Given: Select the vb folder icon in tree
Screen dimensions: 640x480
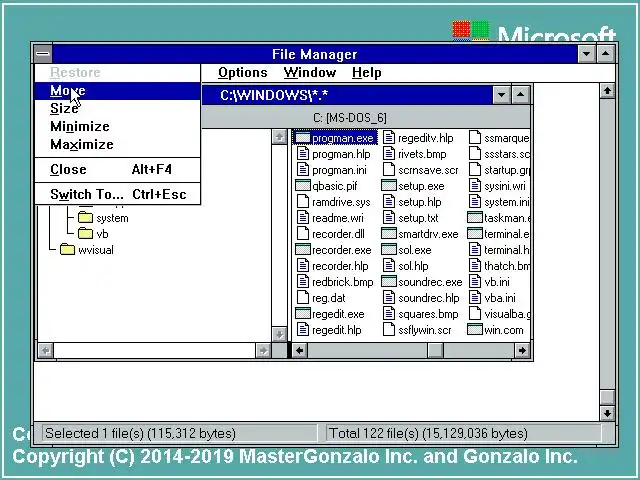Looking at the screenshot, I should click(x=85, y=233).
